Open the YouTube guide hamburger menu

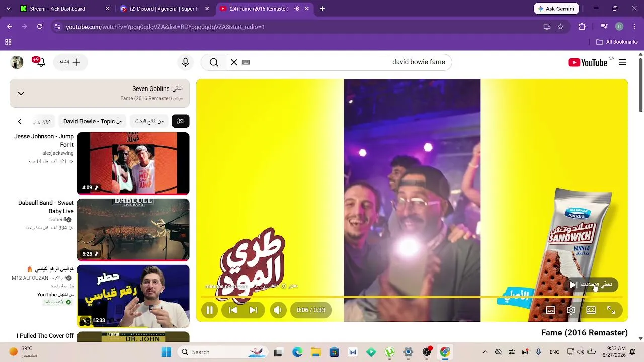tap(622, 62)
